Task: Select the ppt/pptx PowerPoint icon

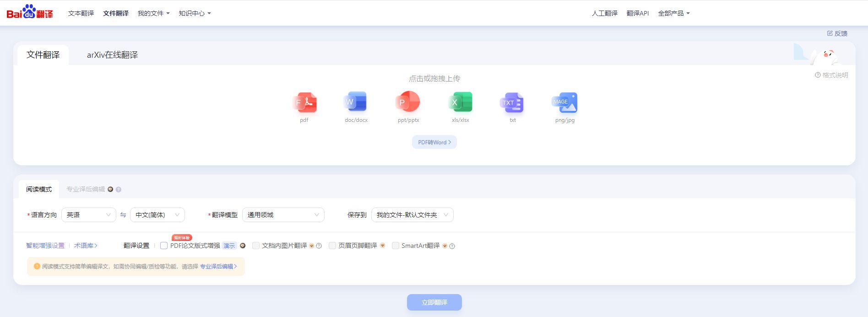Action: coord(408,102)
